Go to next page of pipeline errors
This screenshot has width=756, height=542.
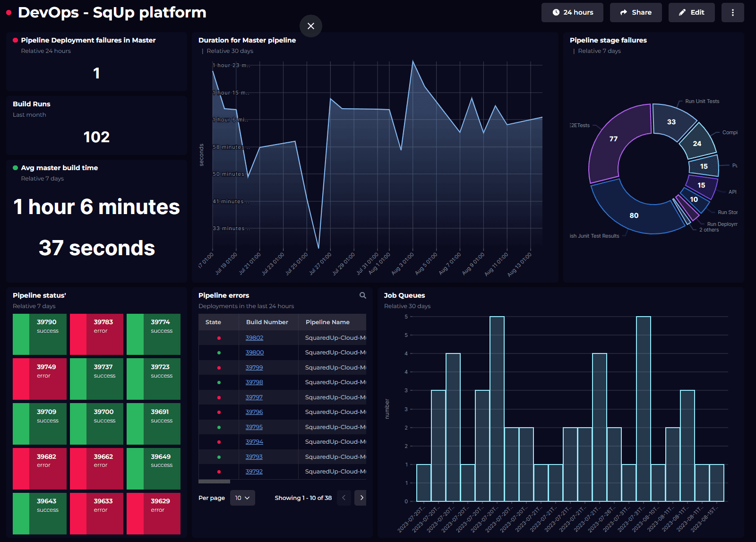click(x=361, y=498)
